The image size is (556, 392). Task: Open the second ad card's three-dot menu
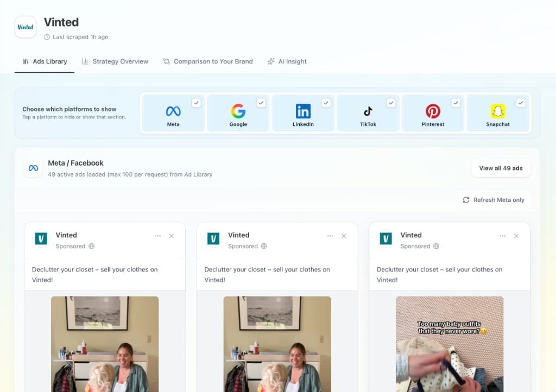click(330, 236)
